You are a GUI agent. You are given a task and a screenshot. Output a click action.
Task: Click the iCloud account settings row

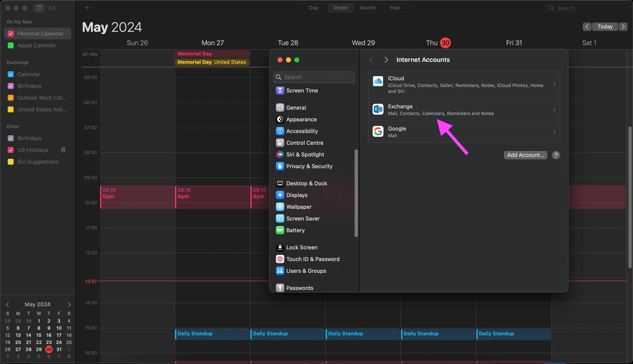tap(463, 85)
